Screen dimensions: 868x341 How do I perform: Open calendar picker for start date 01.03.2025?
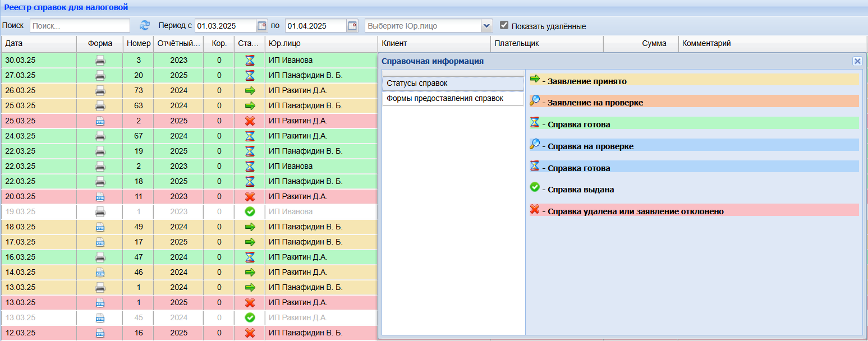coord(262,26)
